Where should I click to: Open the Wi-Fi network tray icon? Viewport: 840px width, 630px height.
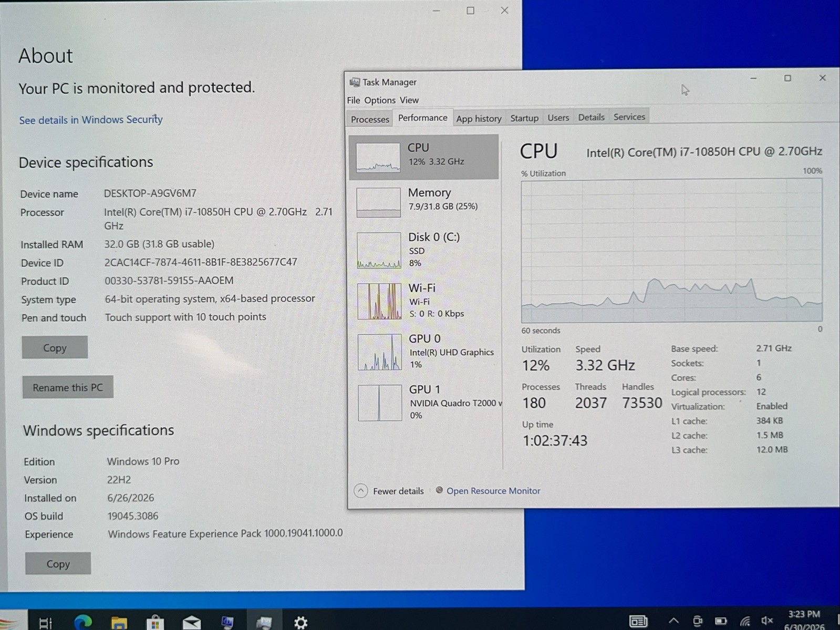click(745, 621)
